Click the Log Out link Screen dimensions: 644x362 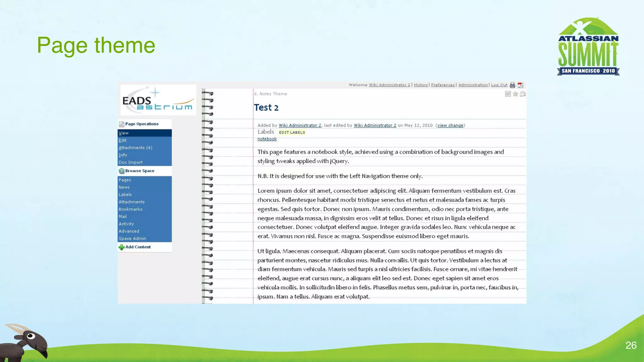coord(499,85)
